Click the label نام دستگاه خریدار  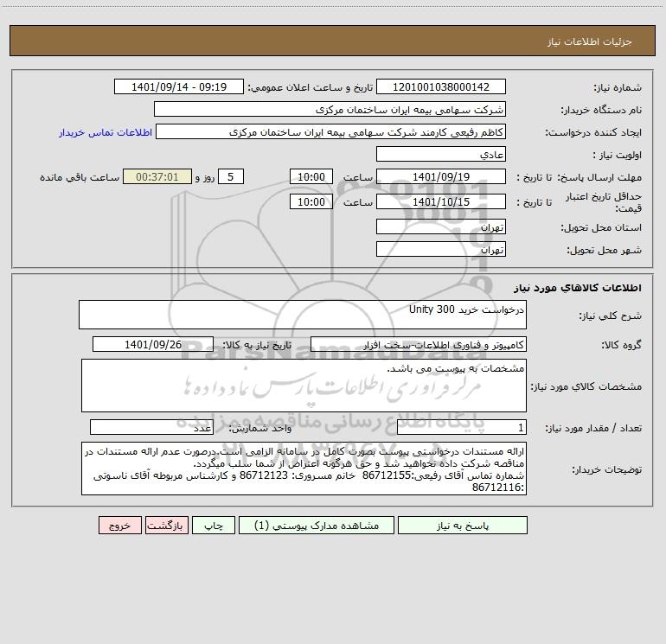[601, 110]
